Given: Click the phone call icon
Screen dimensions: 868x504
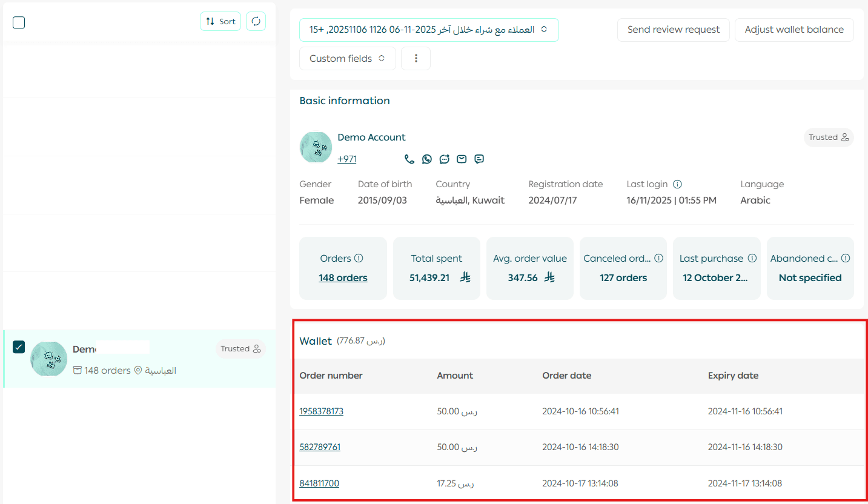Looking at the screenshot, I should [x=409, y=159].
